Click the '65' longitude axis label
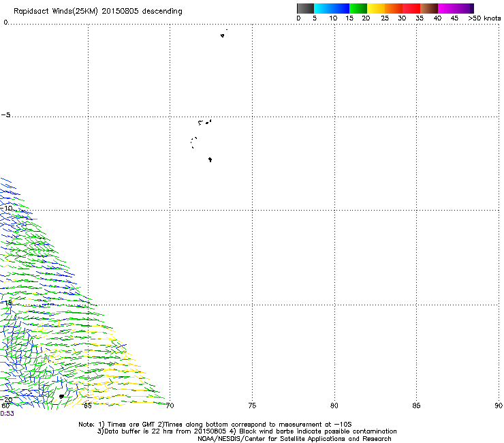Screen dimensions: 504x443 87,406
